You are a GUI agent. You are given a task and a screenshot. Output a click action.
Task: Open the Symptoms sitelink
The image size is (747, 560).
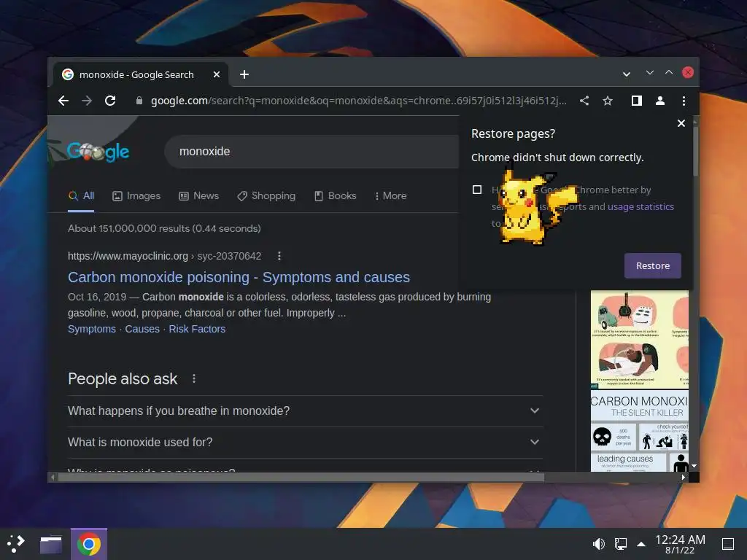pos(91,329)
